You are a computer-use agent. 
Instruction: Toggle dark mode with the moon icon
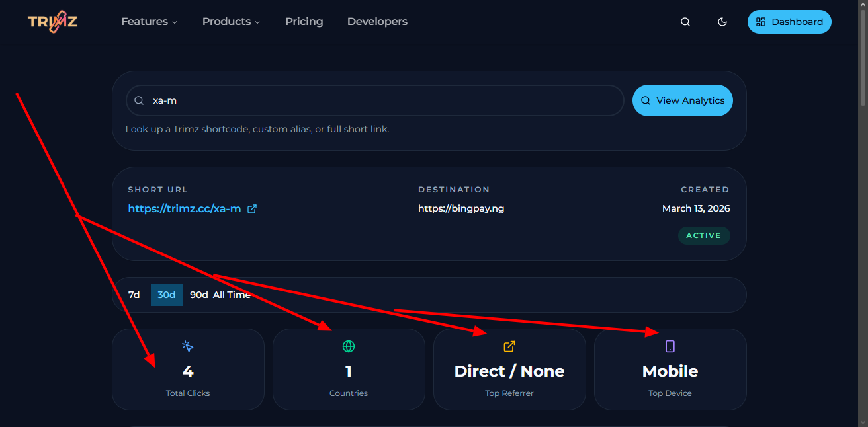click(x=722, y=21)
